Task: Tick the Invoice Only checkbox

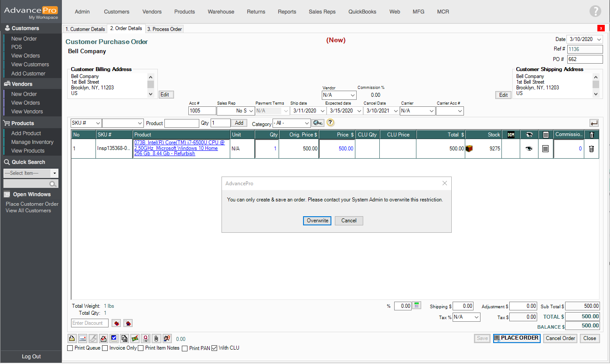Action: (x=105, y=348)
